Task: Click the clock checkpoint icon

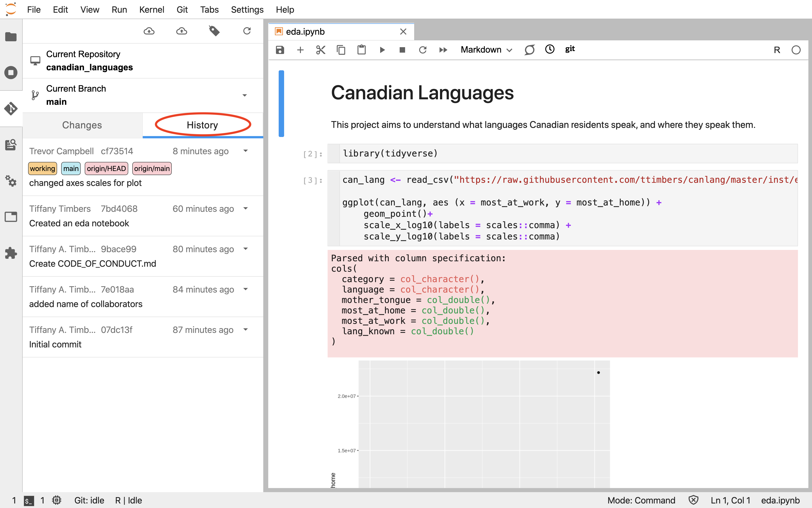Action: click(550, 49)
